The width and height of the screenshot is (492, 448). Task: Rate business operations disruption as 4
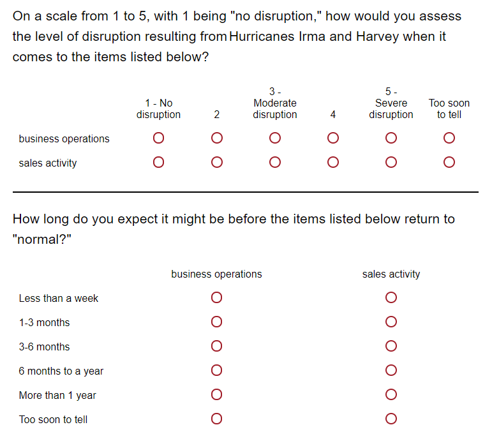[333, 138]
